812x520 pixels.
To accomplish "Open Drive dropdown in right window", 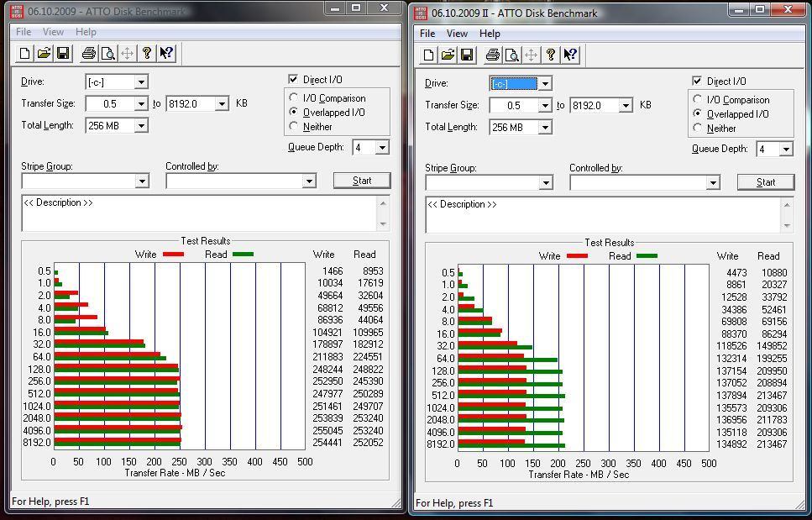I will (x=545, y=83).
